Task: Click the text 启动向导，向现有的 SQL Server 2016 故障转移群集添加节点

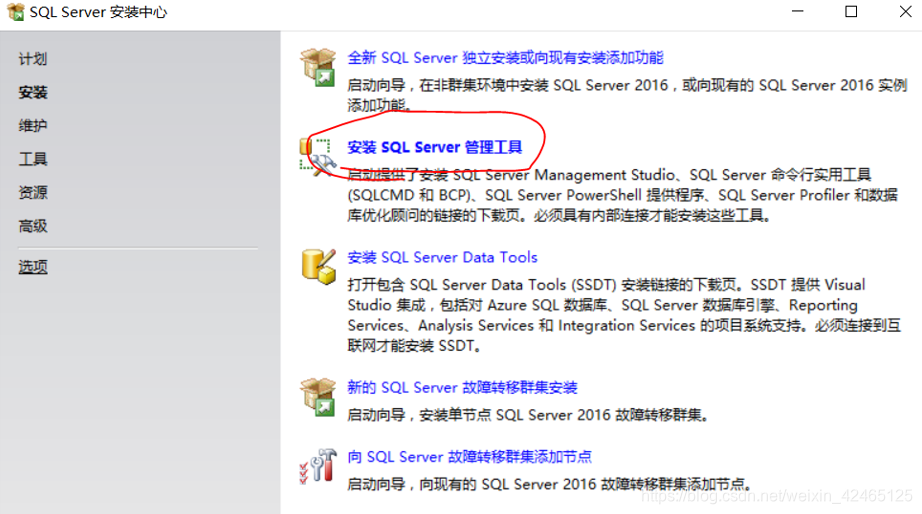Action: pos(549,485)
